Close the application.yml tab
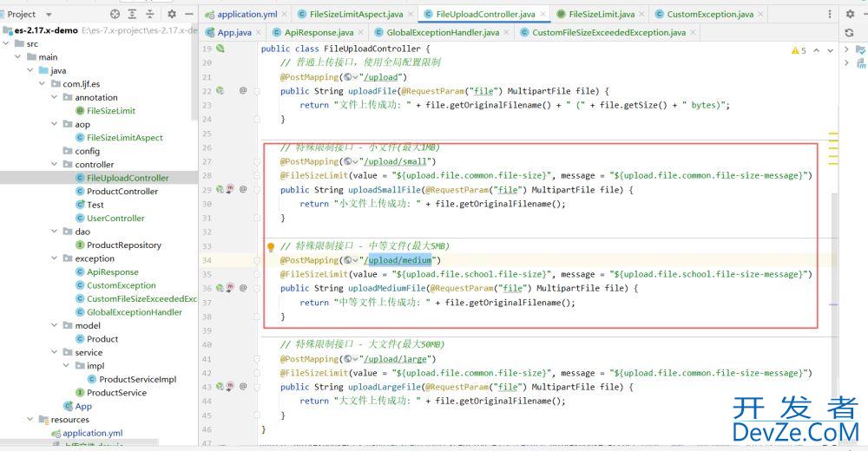 point(285,15)
